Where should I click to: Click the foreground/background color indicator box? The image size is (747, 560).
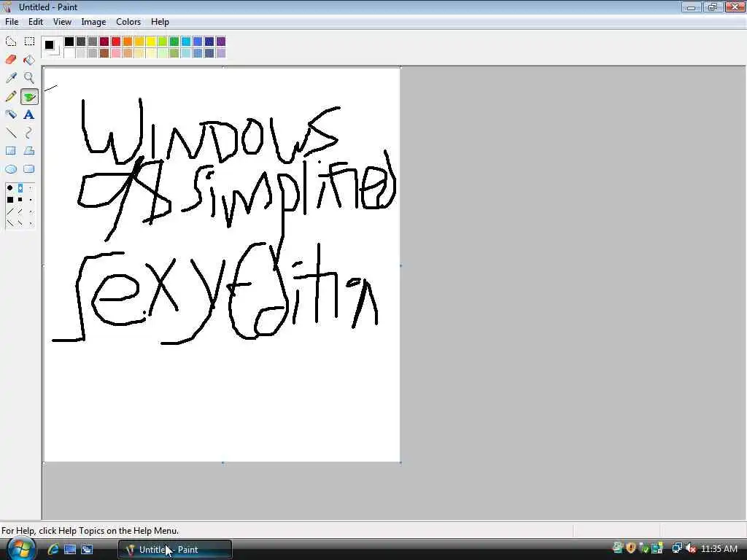[x=51, y=47]
